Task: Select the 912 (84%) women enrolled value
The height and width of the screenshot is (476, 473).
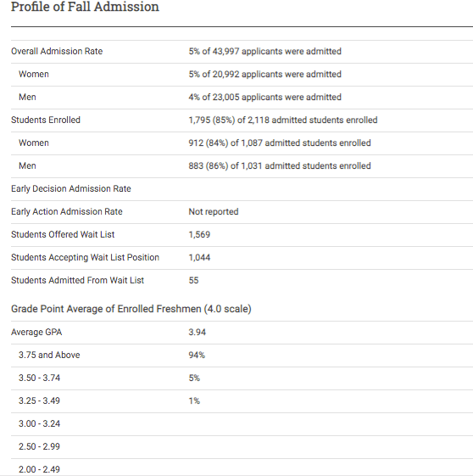Action: 279,143
